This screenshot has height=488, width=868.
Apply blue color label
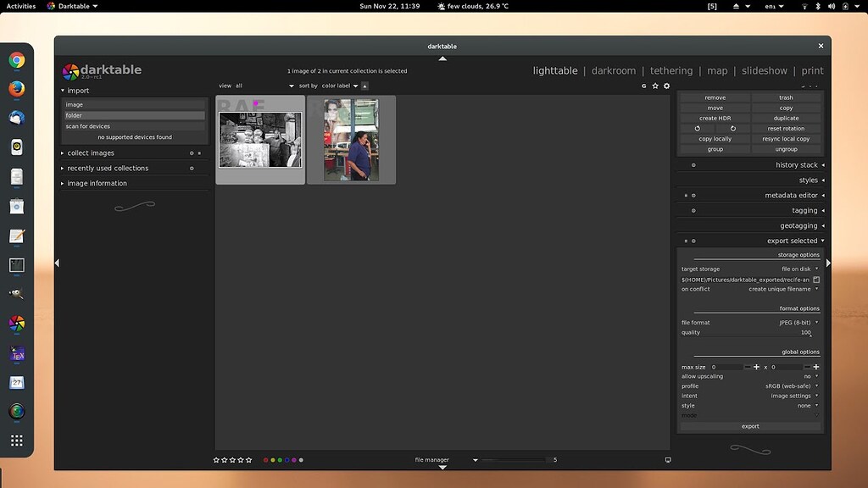[287, 460]
